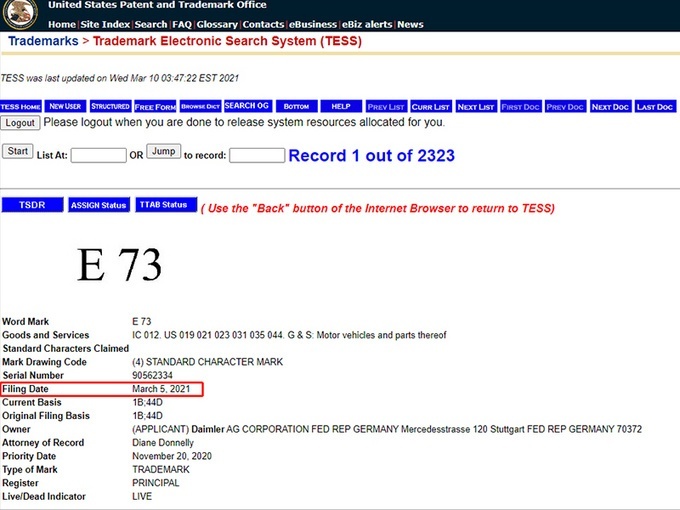
Task: Go to Next Doc button
Action: 611,107
